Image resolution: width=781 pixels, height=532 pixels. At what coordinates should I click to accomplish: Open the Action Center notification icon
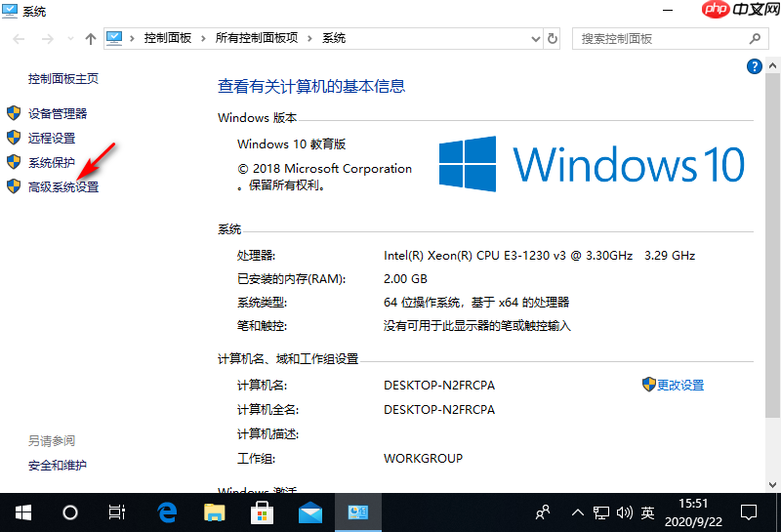pos(749,512)
